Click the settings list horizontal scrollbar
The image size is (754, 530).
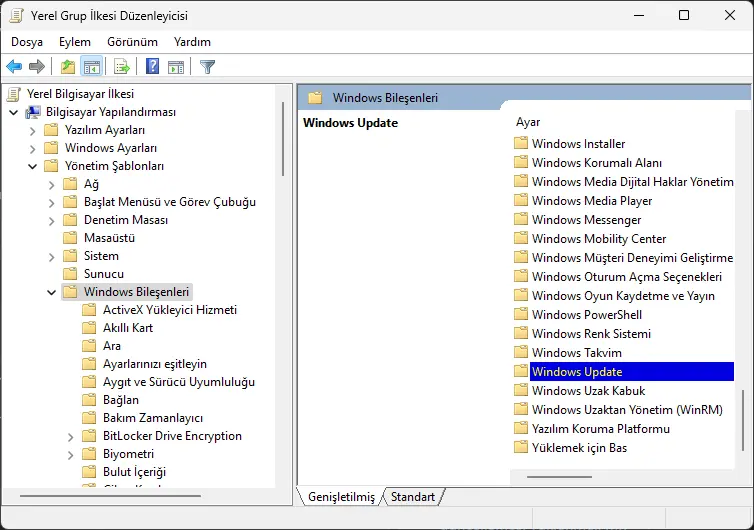559,477
